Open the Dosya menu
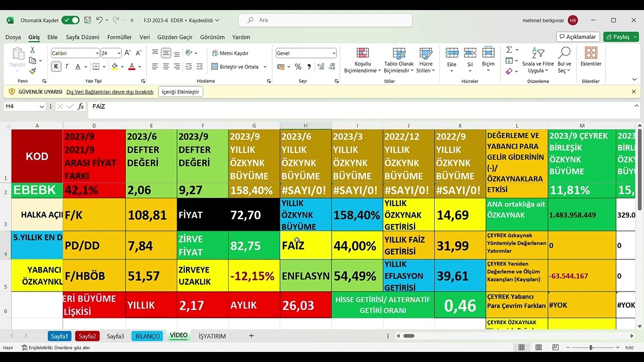Screen dimensions: 644x362 pyautogui.click(x=13, y=37)
